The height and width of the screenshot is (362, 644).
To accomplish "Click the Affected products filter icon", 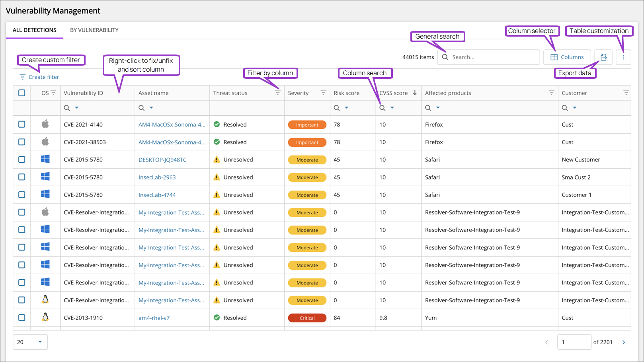I will coord(551,93).
